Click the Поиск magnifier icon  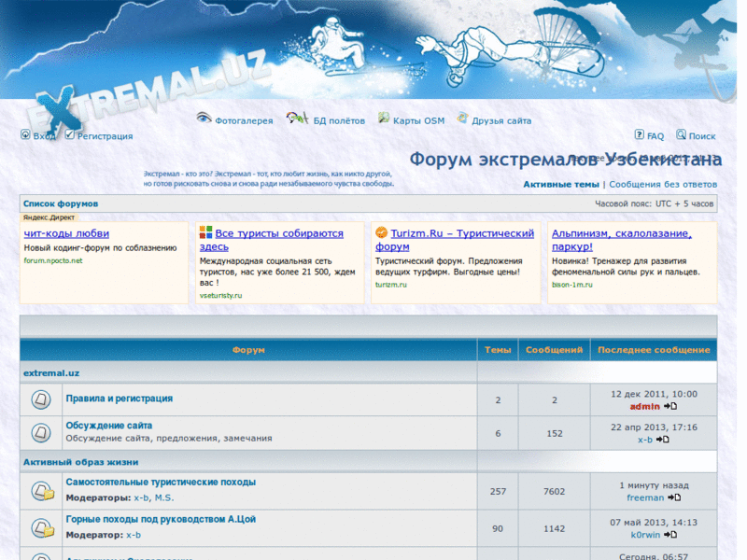coord(682,135)
